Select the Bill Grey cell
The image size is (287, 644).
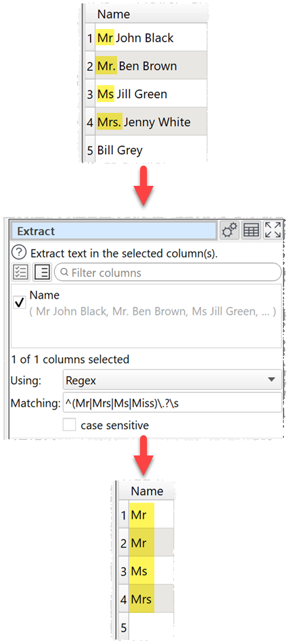pos(152,150)
